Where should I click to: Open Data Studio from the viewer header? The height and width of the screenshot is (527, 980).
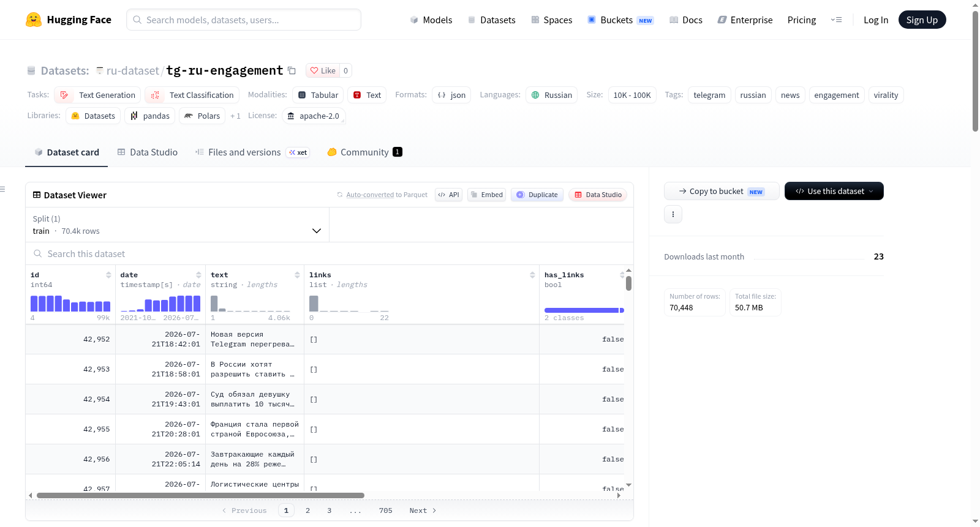tap(598, 195)
